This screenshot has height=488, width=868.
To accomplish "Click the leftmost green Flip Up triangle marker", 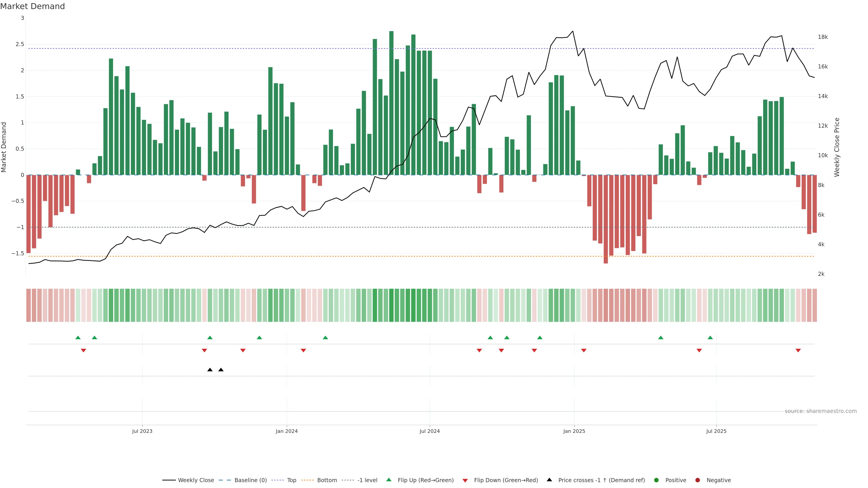I will click(78, 338).
